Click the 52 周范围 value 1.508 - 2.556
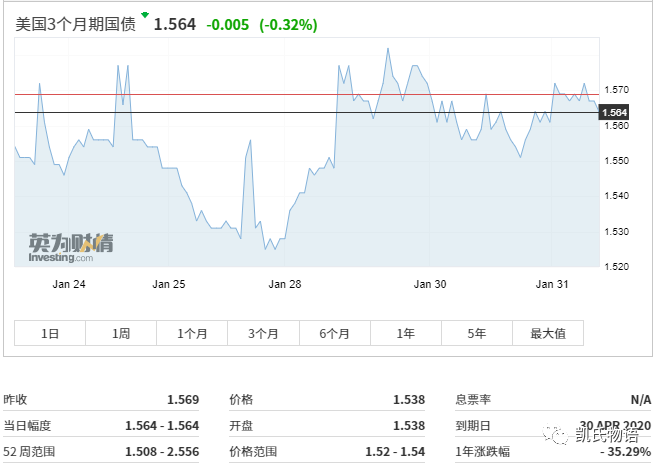660x464 pixels. click(x=162, y=452)
